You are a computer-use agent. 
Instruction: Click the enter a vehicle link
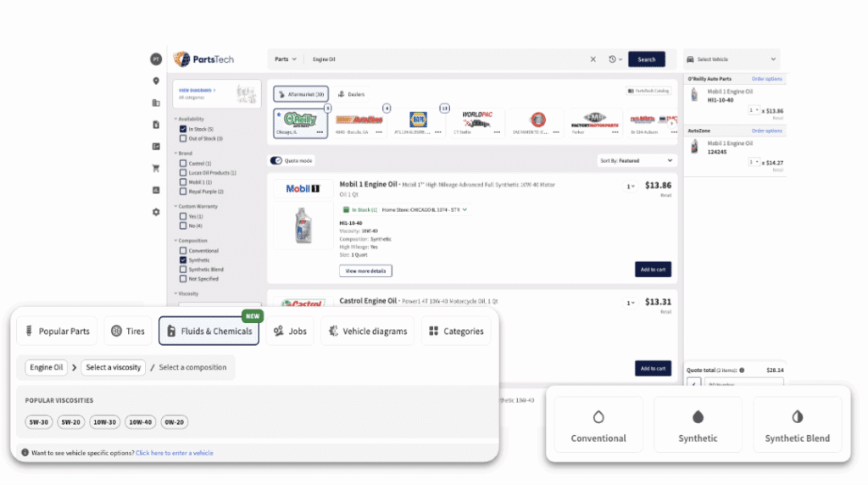click(175, 453)
